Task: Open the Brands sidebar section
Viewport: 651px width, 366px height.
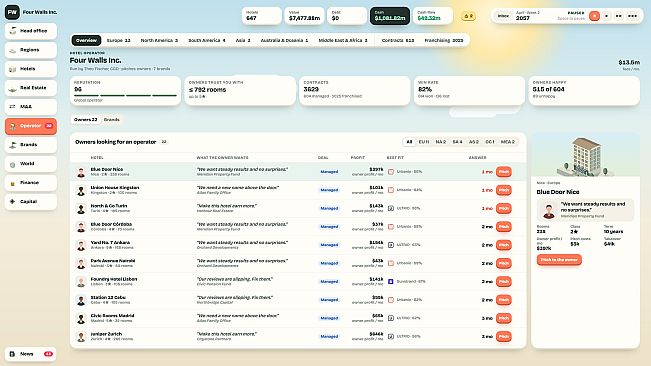Action: (31, 145)
